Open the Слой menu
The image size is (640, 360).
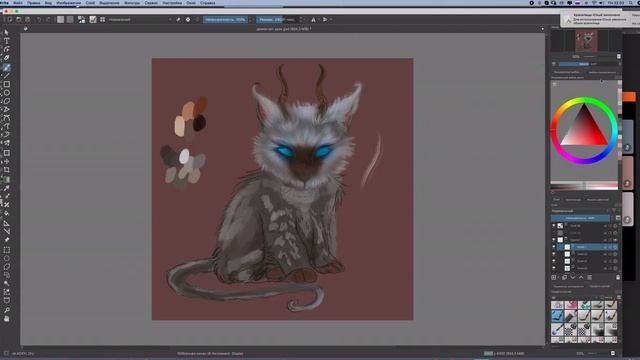coord(90,3)
